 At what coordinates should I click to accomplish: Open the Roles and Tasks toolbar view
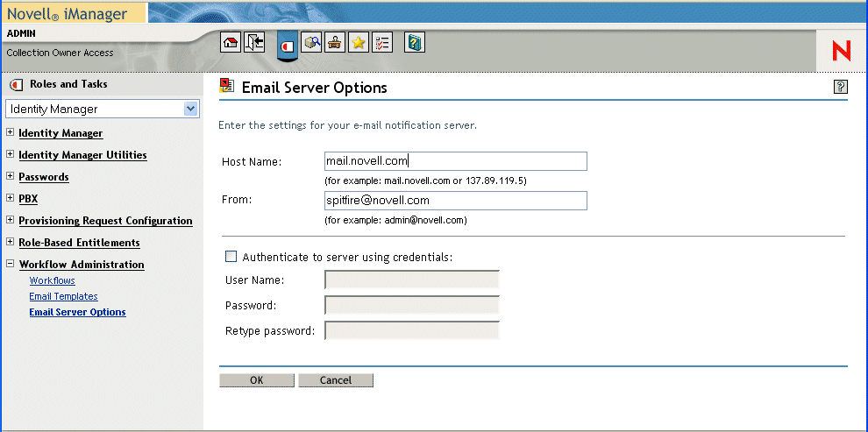[x=288, y=46]
